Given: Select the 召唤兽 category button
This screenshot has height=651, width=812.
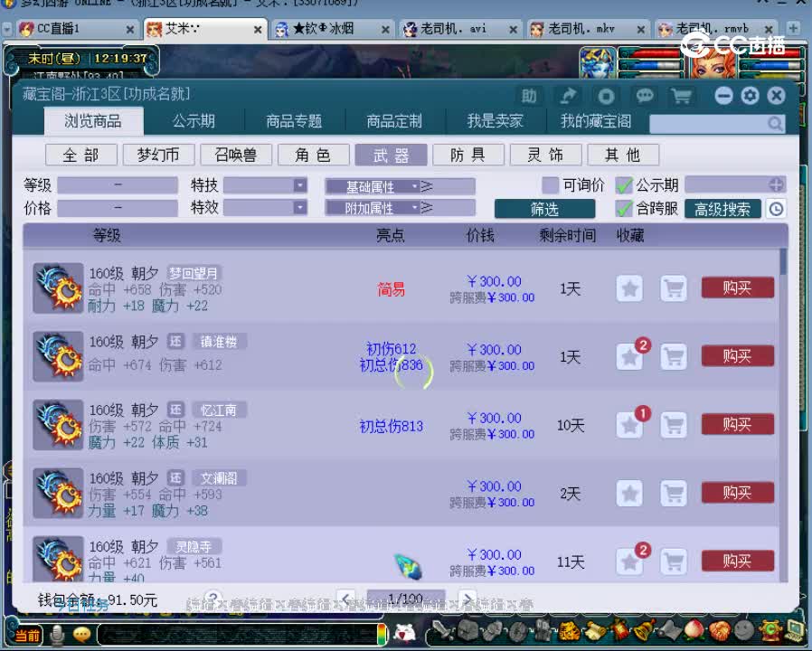Looking at the screenshot, I should 236,155.
